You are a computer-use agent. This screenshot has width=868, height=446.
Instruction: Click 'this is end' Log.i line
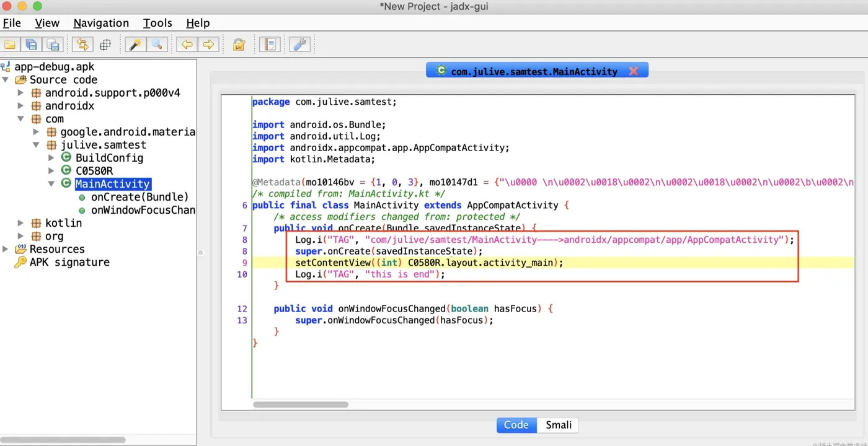click(x=370, y=274)
